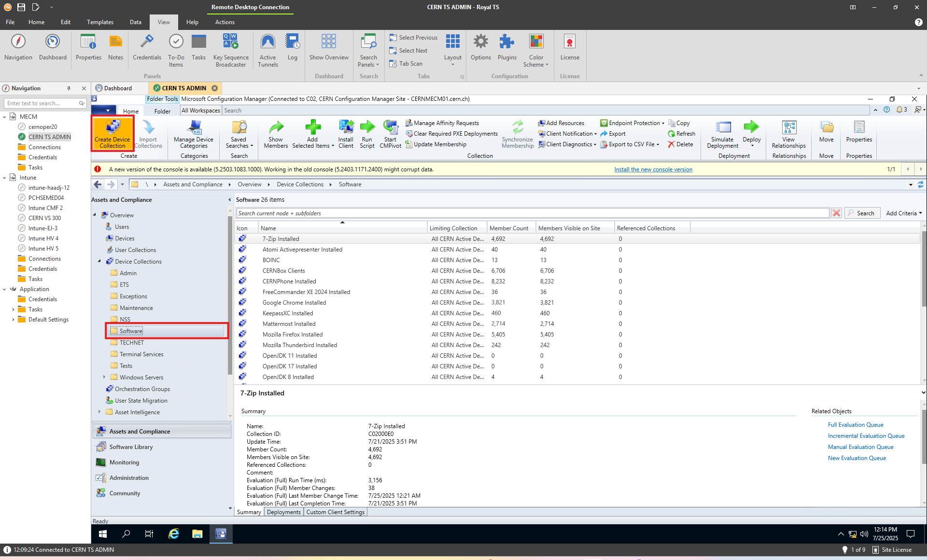Open the Templates menu
Screen dimensions: 927x560
100,22
